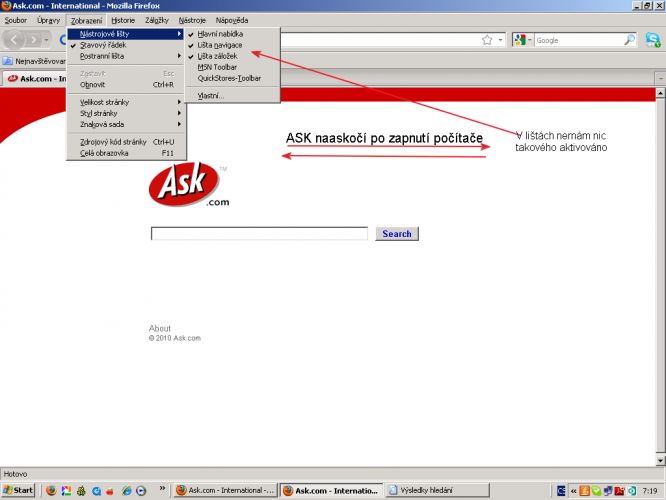
Task: Open the back/forward history dropdown arrow
Action: [x=46, y=40]
